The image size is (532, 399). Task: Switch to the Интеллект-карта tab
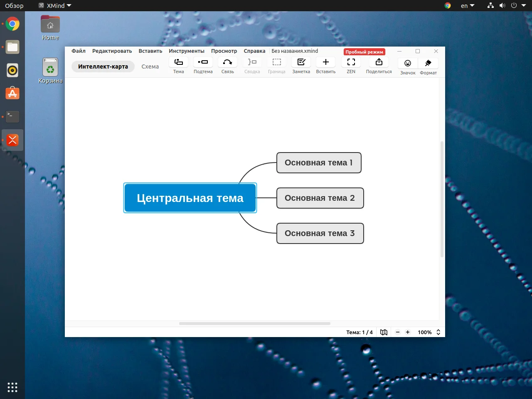click(103, 66)
